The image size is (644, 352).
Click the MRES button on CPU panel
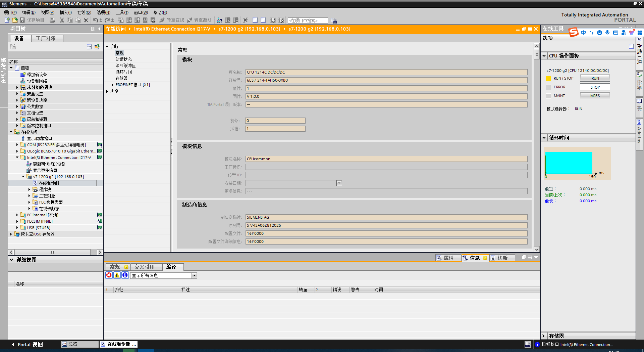click(x=595, y=96)
